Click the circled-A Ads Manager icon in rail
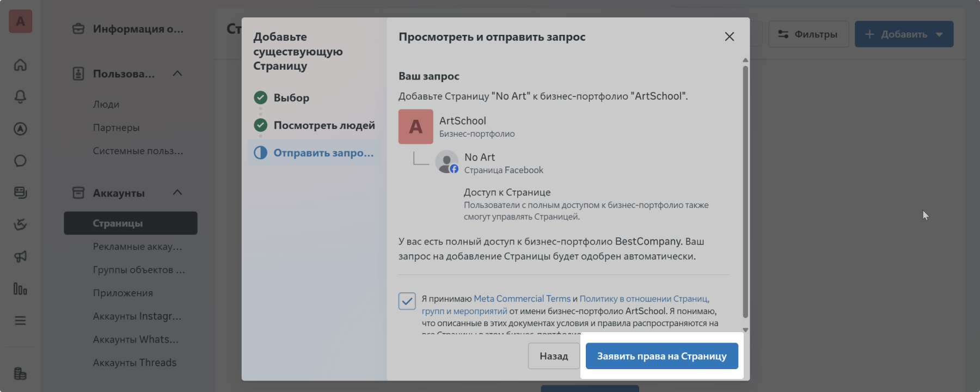 click(20, 129)
